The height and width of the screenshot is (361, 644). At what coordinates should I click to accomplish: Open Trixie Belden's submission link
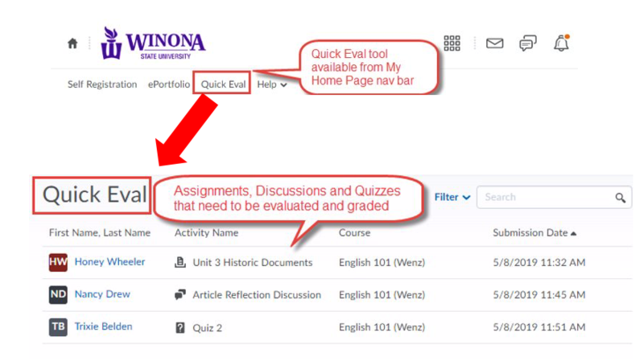point(103,326)
